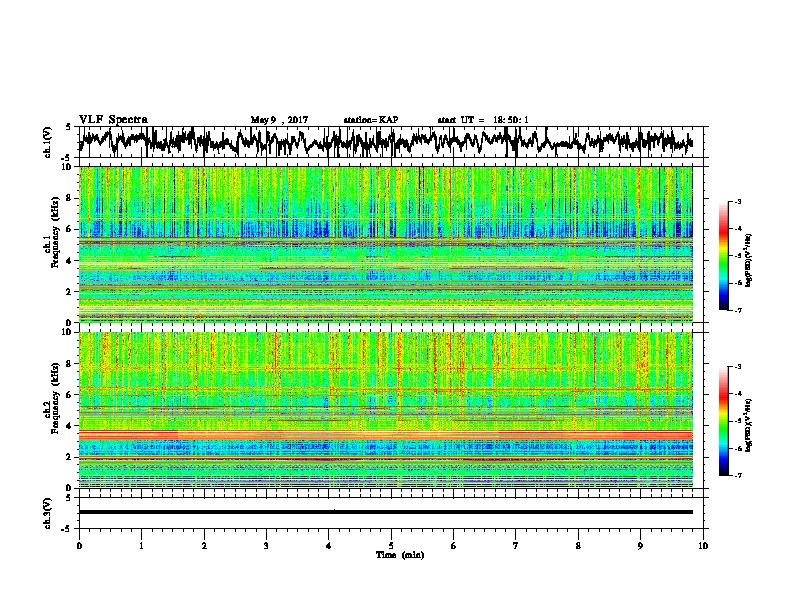Click the '7' minute tick on time axis
Viewport: 792px width, 612px height.
(x=516, y=546)
